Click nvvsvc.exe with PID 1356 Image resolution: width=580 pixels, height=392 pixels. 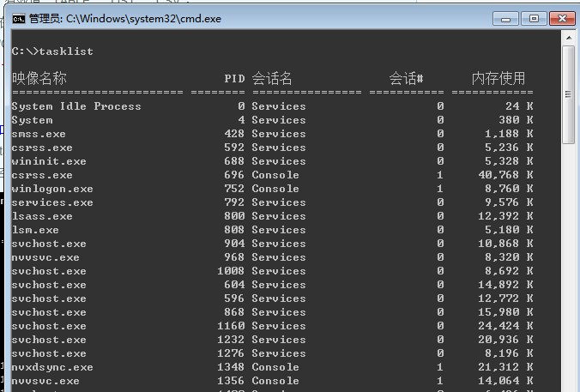[x=45, y=381]
